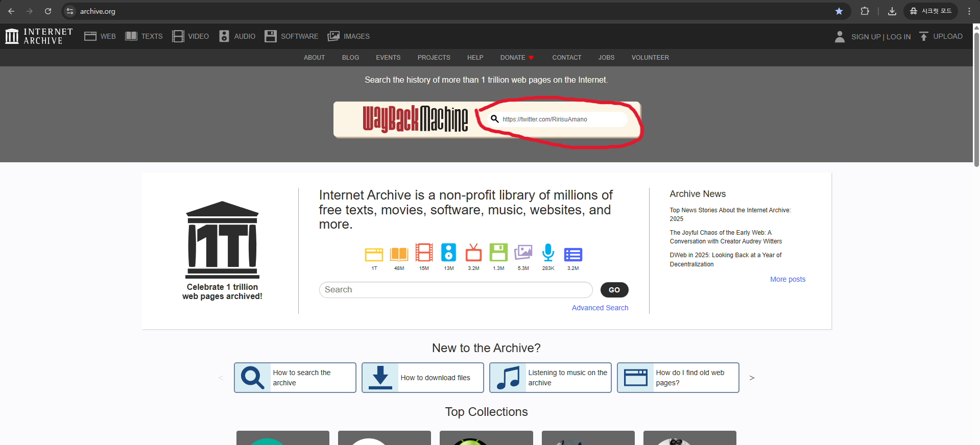The width and height of the screenshot is (980, 445).
Task: Select the red movies icon (15M)
Action: (424, 253)
